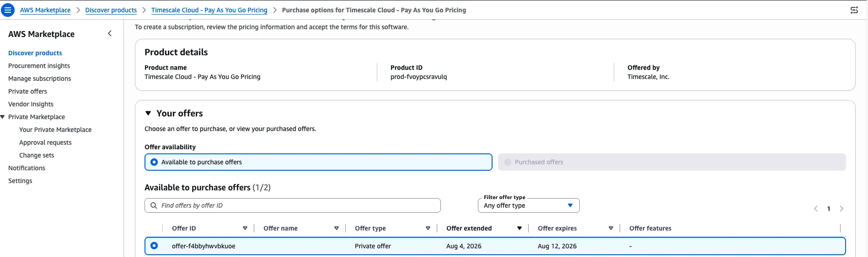Select offer-f4bbyhwvbkuoe row radio button
The width and height of the screenshot is (868, 257).
[154, 246]
